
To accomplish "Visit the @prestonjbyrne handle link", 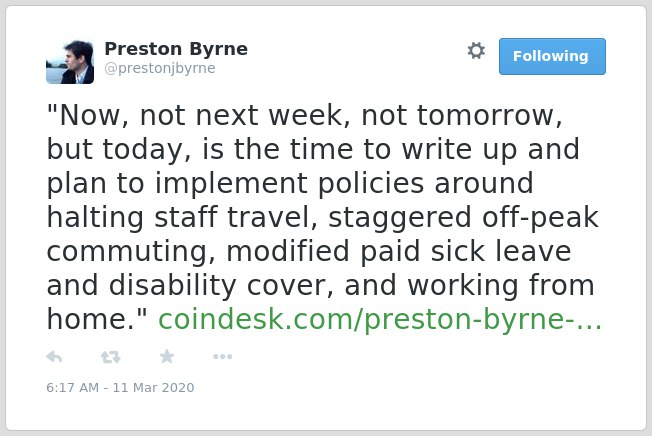I will [160, 68].
